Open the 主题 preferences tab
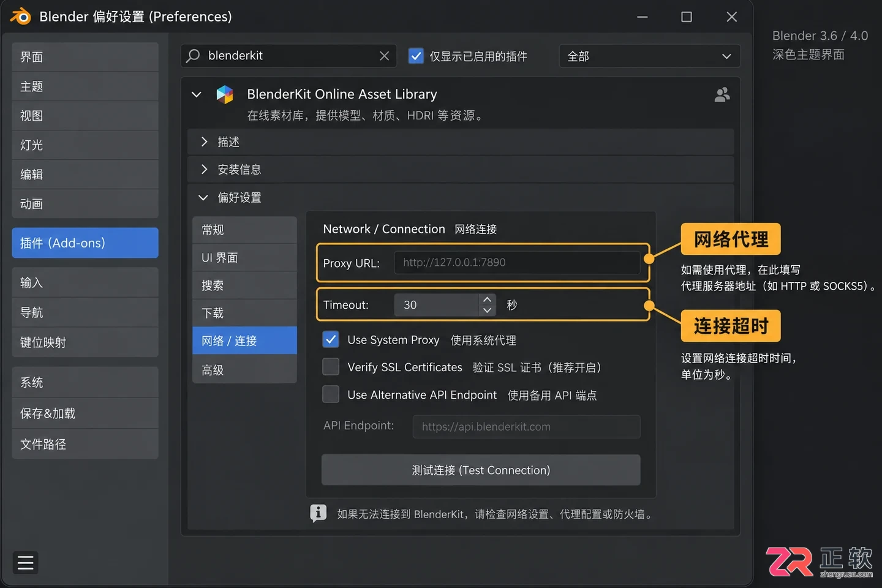882x588 pixels. (x=85, y=86)
